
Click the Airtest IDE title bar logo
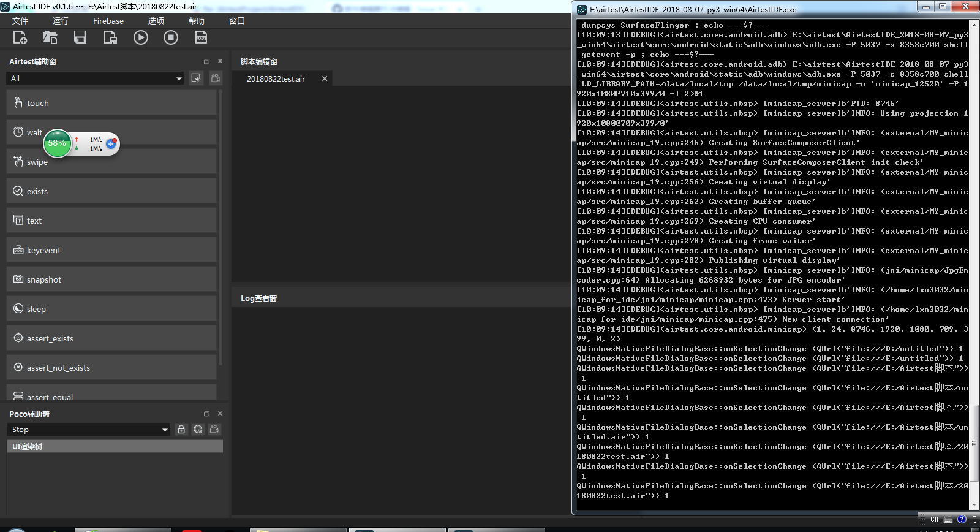(x=6, y=6)
